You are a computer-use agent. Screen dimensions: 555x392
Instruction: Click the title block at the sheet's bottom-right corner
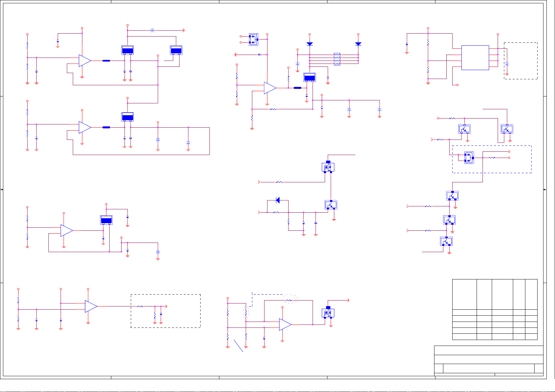pyautogui.click(x=489, y=360)
